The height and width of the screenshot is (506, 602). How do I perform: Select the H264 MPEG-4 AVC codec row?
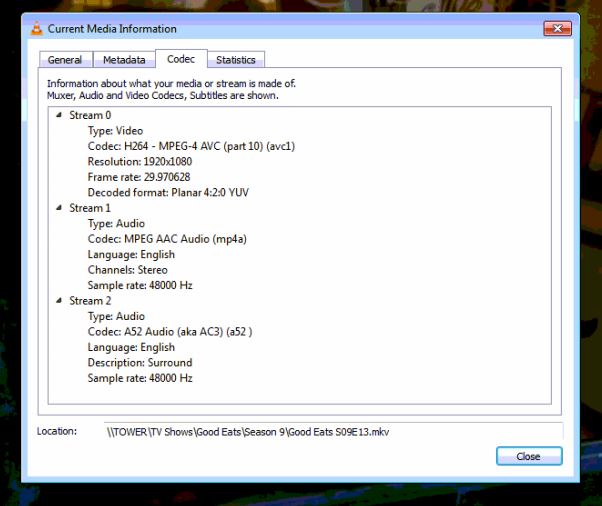tap(191, 146)
